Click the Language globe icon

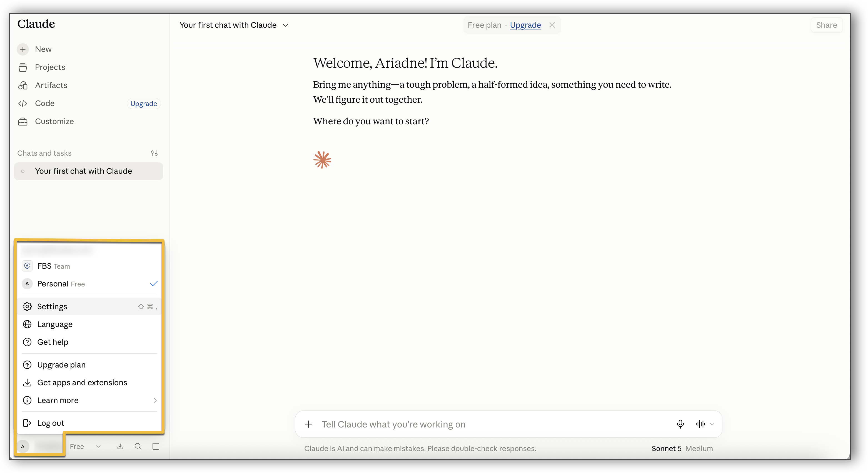(27, 324)
